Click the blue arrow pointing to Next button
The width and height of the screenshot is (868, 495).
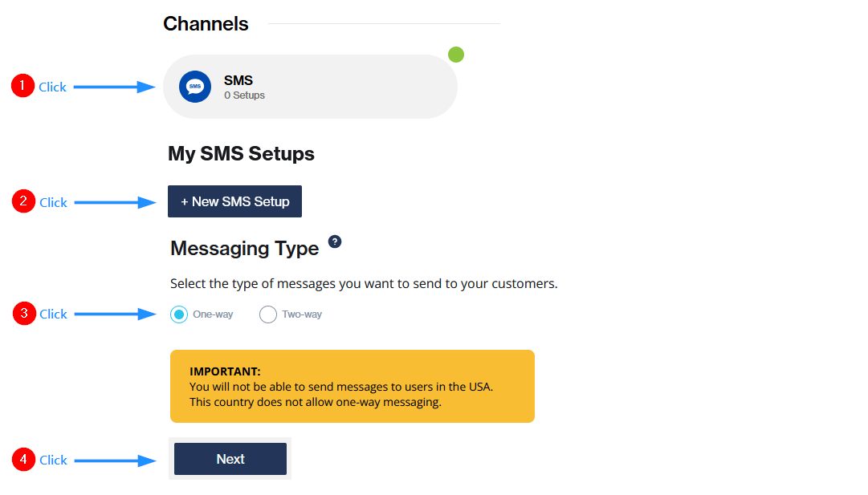115,461
